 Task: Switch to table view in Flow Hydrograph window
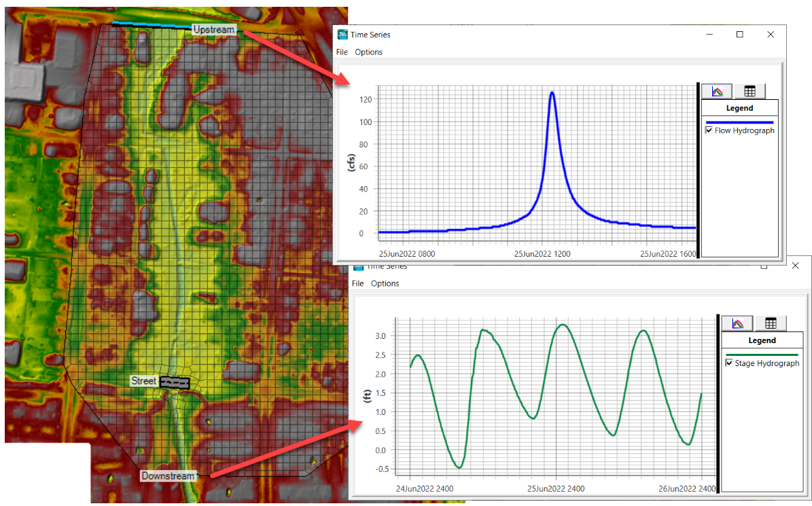point(750,91)
